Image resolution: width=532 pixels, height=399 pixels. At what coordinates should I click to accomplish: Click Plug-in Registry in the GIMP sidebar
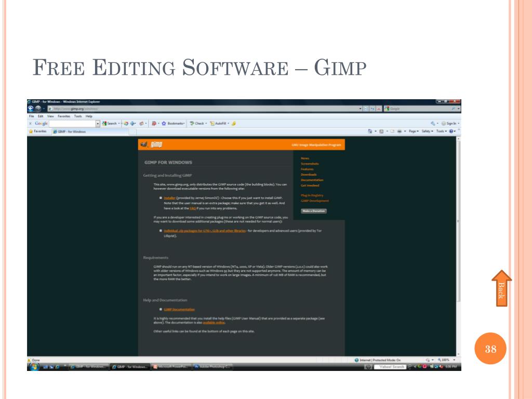(x=312, y=195)
